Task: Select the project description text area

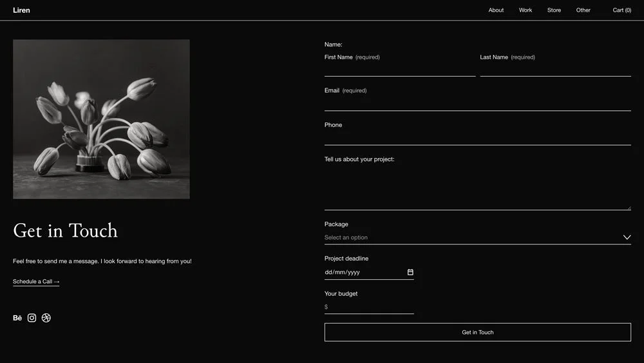Action: pyautogui.click(x=478, y=188)
